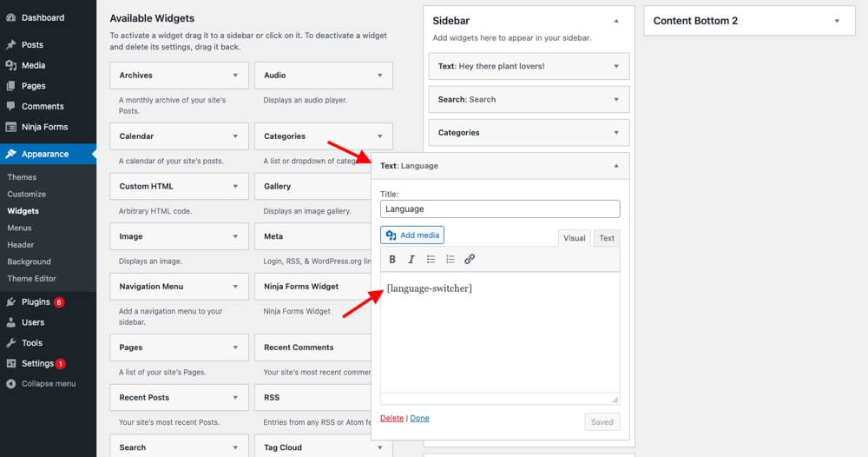Click the Bold formatting icon

(392, 259)
